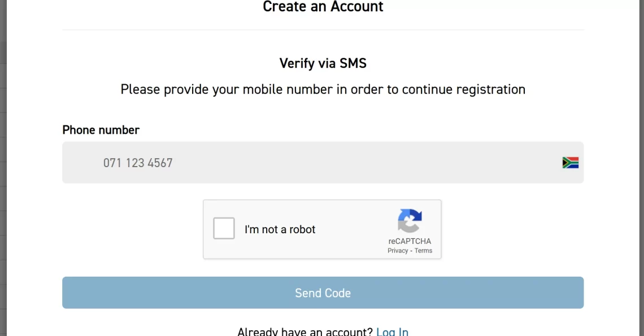The image size is (644, 336).
Task: Check the I'm not a robot checkbox
Action: click(x=224, y=228)
